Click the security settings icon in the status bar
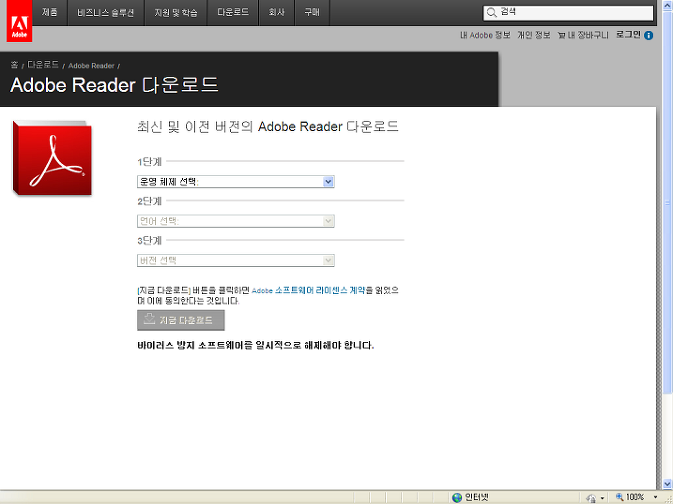The image size is (673, 504). point(591,498)
